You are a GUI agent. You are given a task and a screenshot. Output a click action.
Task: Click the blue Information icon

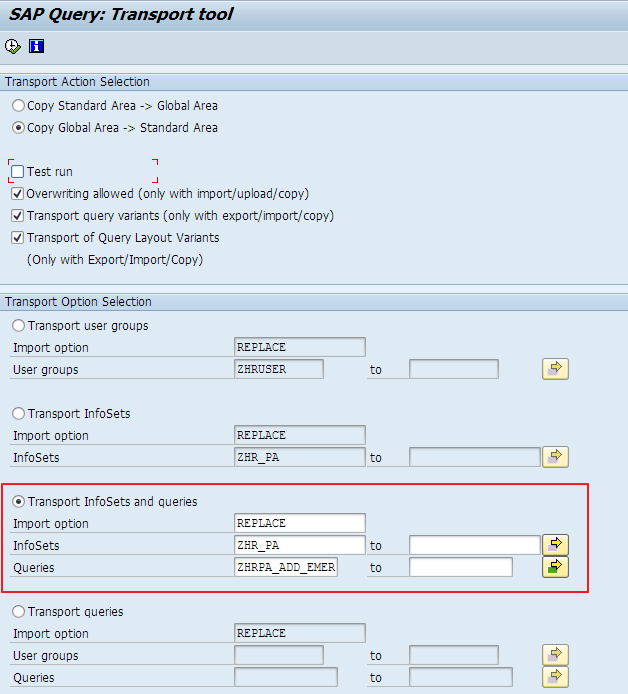click(37, 46)
